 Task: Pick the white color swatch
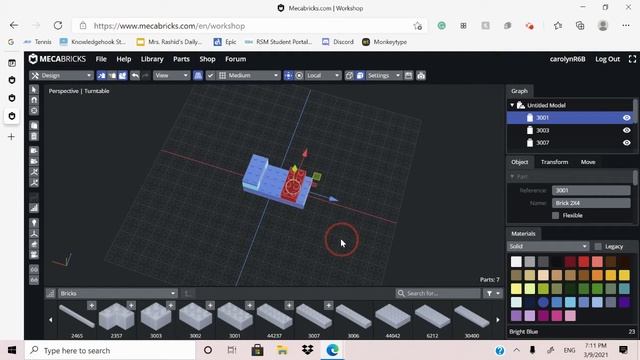[x=516, y=262]
